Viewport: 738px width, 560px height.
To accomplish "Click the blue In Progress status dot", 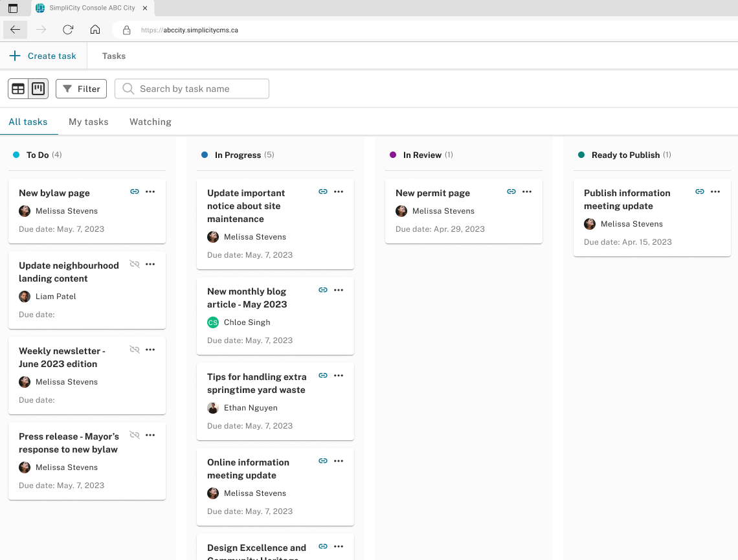I will tap(205, 155).
